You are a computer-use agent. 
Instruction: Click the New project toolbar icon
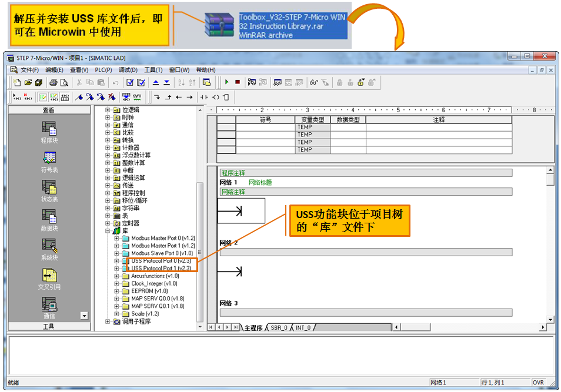click(17, 83)
